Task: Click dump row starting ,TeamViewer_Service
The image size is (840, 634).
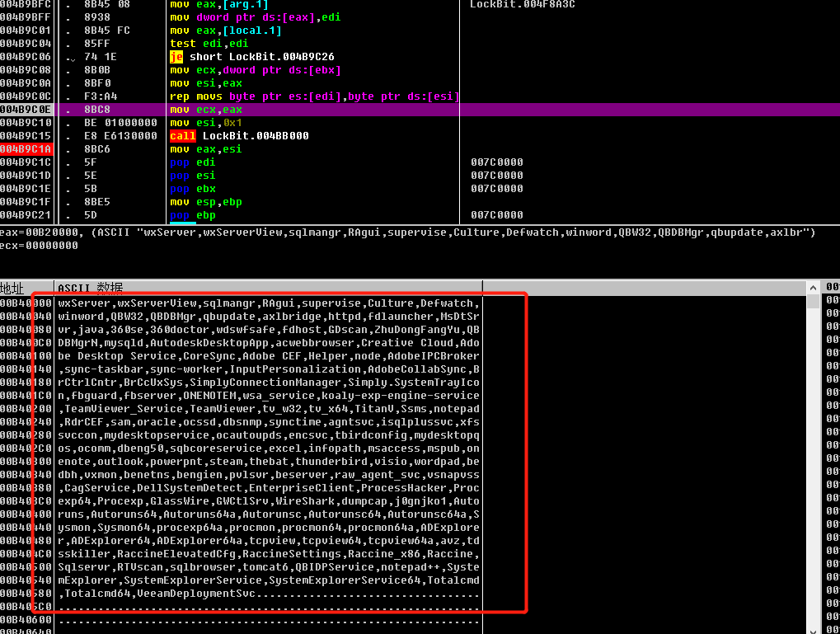Action: point(269,408)
